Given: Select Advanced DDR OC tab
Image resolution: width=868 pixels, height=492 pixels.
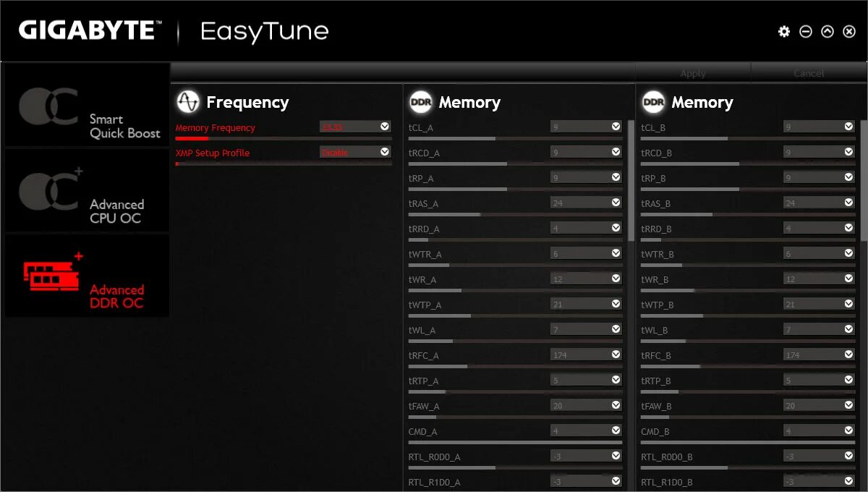Looking at the screenshot, I should tap(87, 276).
